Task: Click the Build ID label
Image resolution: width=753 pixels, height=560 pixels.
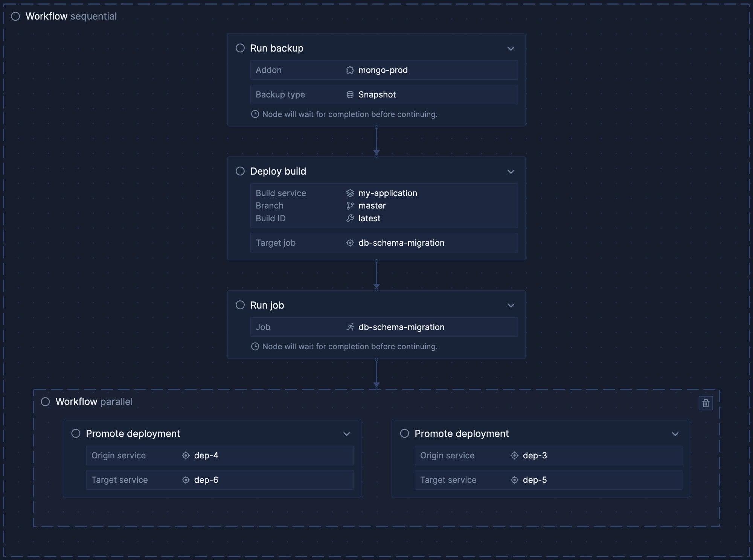Action: pyautogui.click(x=271, y=218)
